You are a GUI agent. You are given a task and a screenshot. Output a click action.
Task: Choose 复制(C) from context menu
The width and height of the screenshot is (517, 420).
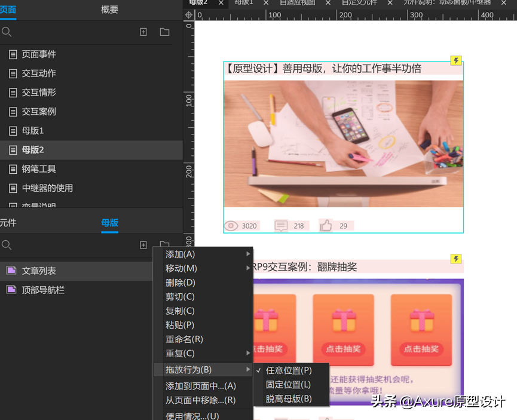(203, 311)
